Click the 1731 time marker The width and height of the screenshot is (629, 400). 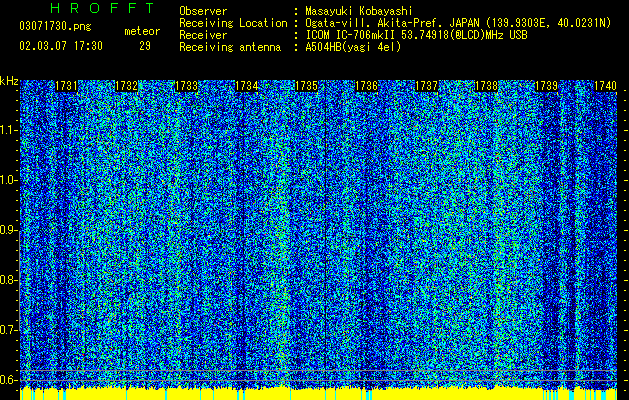tap(66, 86)
